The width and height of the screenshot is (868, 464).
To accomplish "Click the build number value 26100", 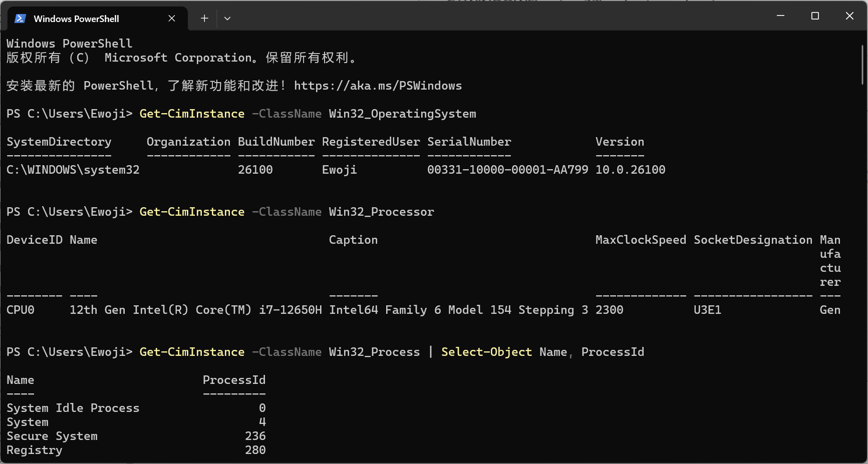I will (x=255, y=170).
